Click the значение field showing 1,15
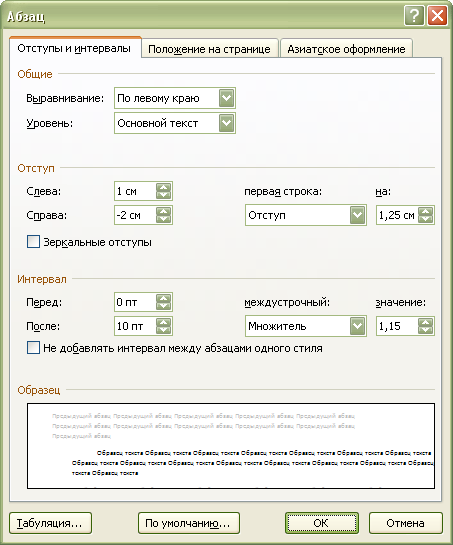The image size is (453, 545). pyautogui.click(x=397, y=326)
